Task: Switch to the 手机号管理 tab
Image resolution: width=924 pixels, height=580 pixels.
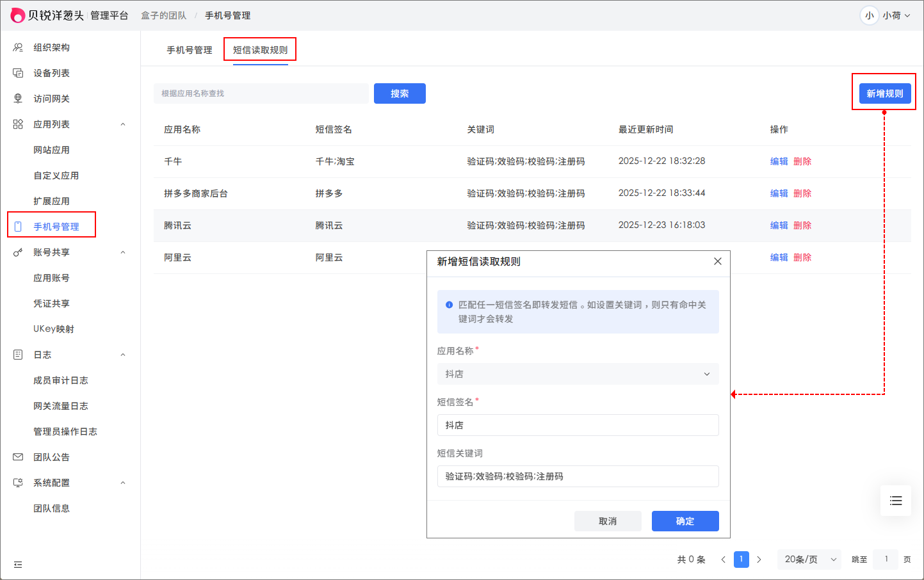Action: (x=189, y=50)
